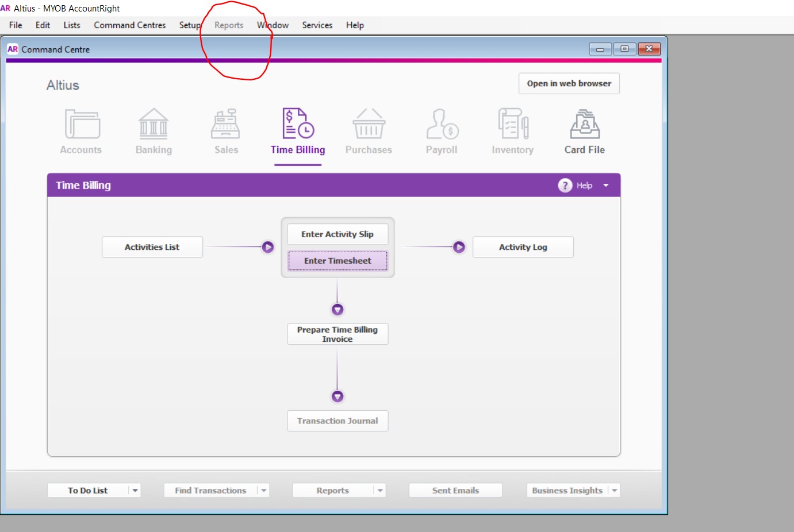Click the Enter Timesheet button
This screenshot has width=794, height=532.
pyautogui.click(x=337, y=261)
